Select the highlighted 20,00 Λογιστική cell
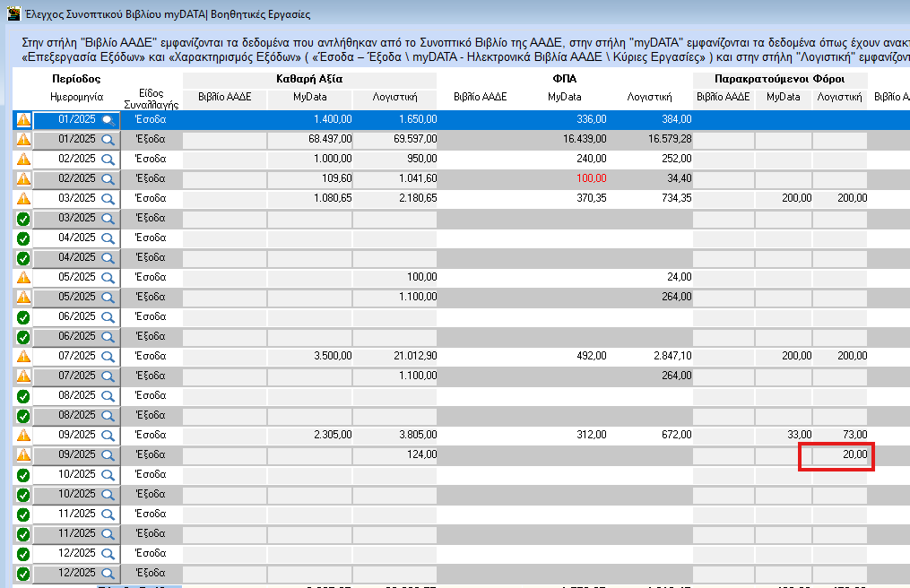The height and width of the screenshot is (588, 910). 840,454
